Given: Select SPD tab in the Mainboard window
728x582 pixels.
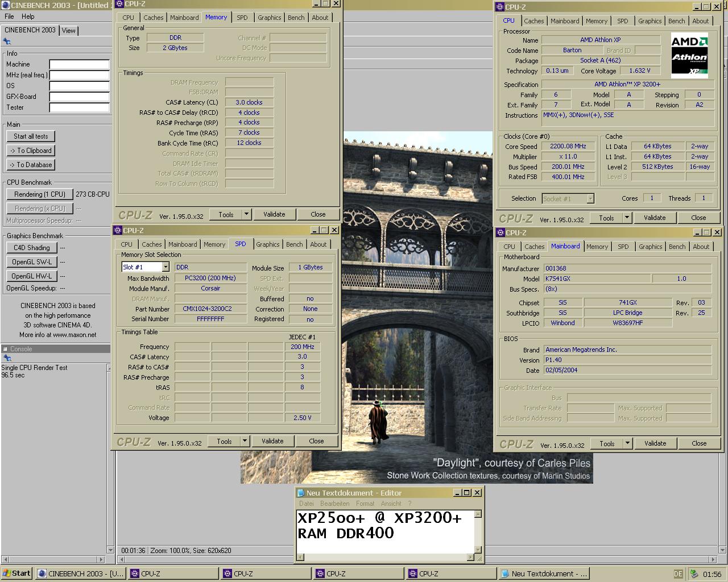Looking at the screenshot, I should (623, 247).
